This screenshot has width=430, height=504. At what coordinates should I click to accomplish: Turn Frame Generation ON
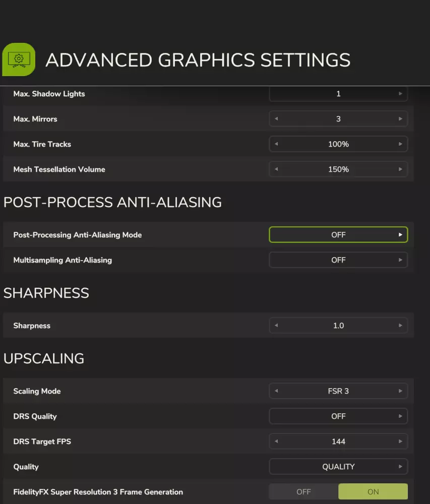[x=373, y=492]
